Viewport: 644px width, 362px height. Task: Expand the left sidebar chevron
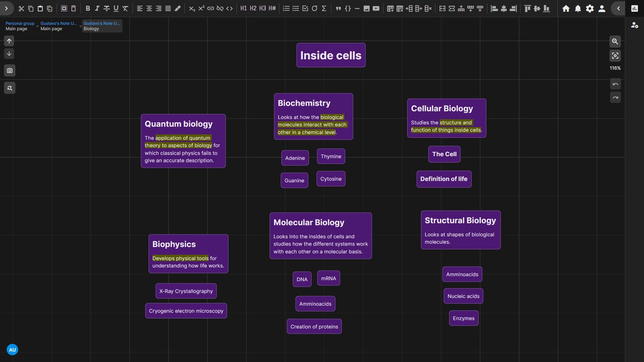tap(6, 8)
